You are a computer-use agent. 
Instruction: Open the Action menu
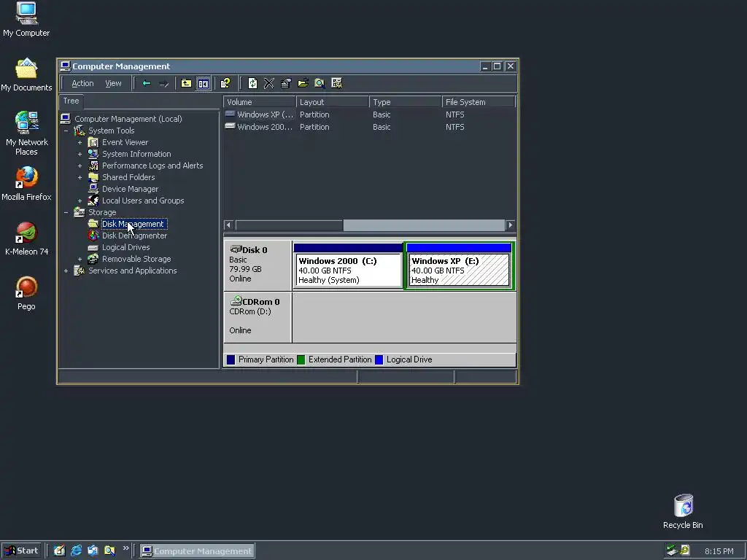coord(82,83)
